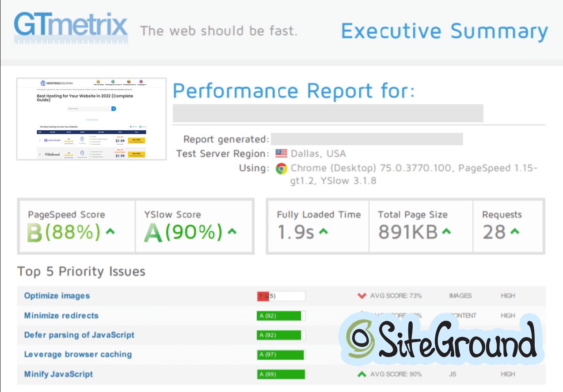Click the IMAGES type label
This screenshot has height=392, width=563.
(x=460, y=296)
